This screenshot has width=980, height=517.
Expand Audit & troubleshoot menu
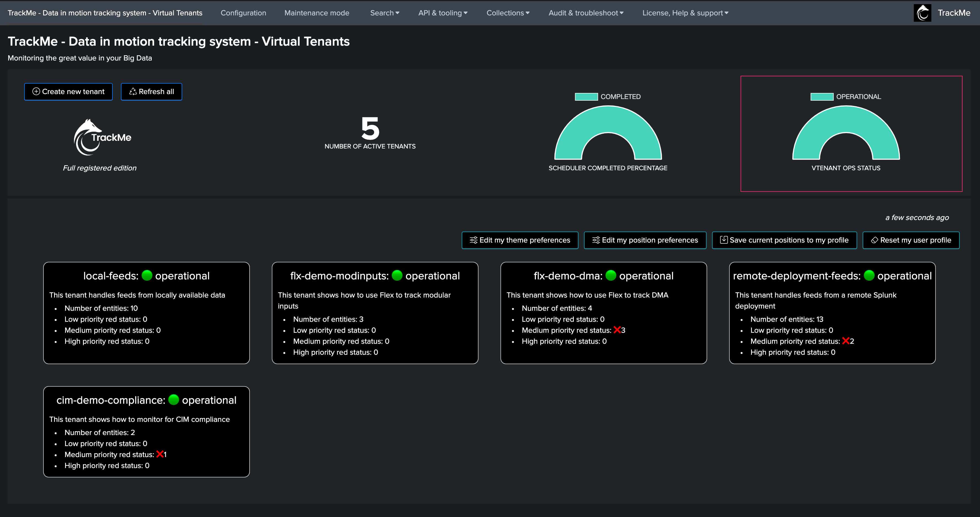586,13
